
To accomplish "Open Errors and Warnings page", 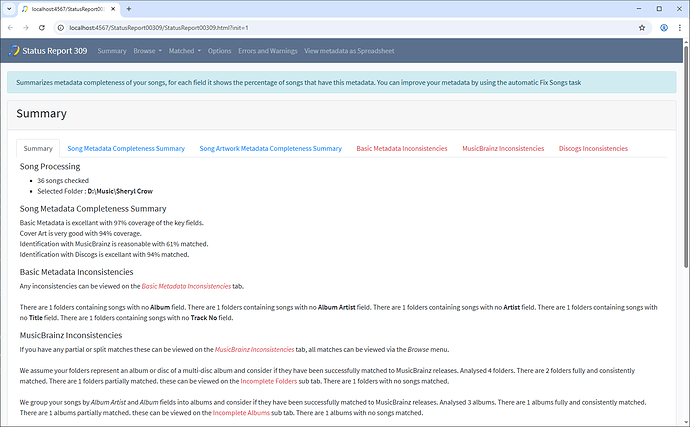I will 268,51.
